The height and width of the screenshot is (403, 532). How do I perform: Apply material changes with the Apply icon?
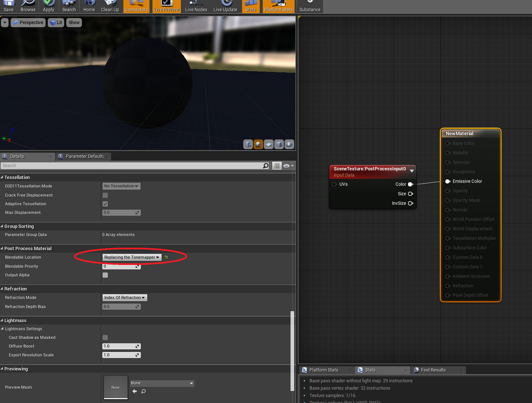pyautogui.click(x=48, y=5)
